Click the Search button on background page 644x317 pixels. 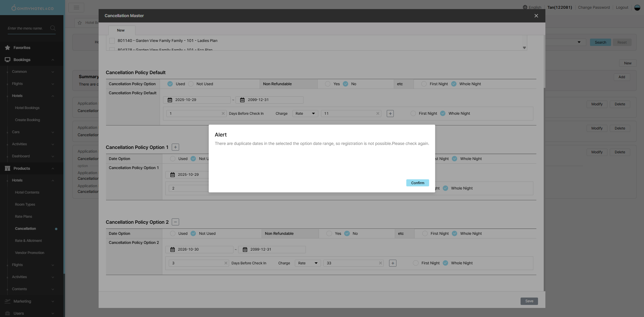tap(600, 43)
